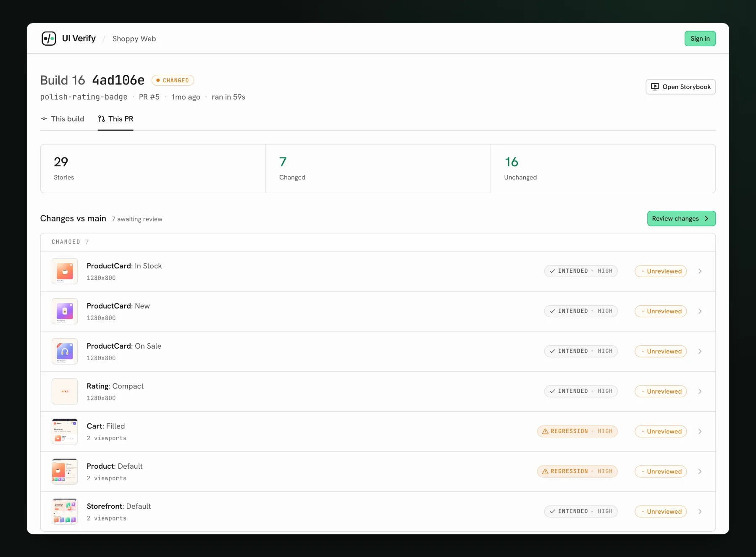
Task: Expand the ProductCard New row chevron
Action: (700, 311)
